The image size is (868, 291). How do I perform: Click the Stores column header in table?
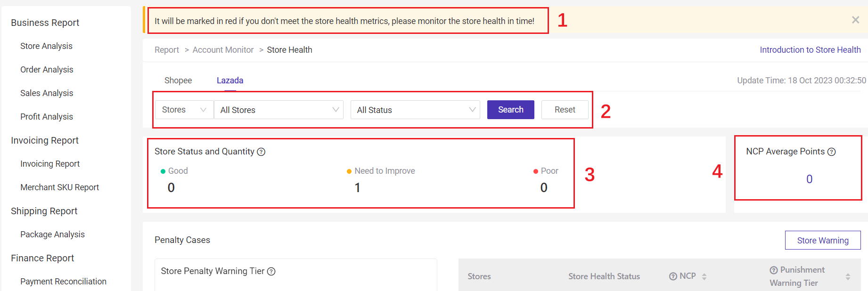click(479, 276)
